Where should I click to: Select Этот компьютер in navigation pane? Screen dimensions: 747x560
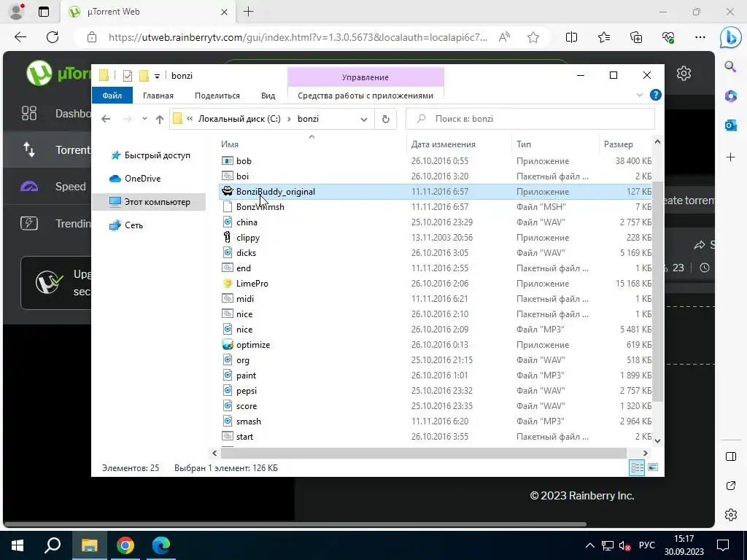[150, 202]
